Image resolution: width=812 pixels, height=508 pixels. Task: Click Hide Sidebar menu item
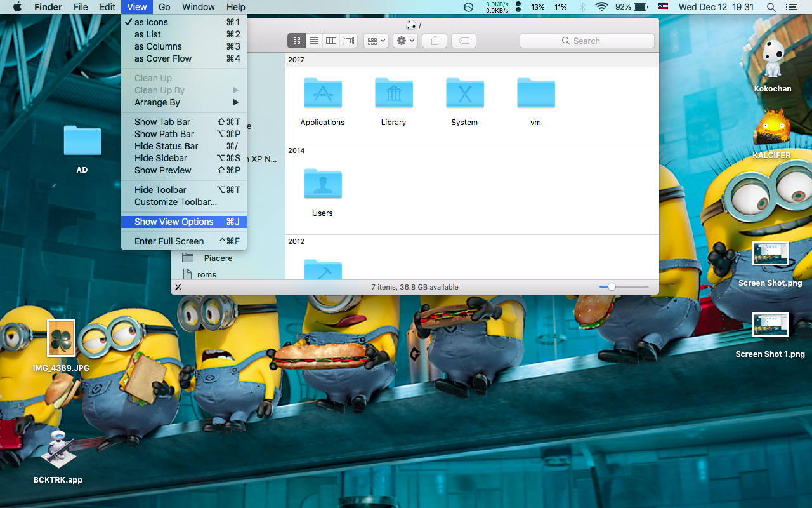point(184,158)
